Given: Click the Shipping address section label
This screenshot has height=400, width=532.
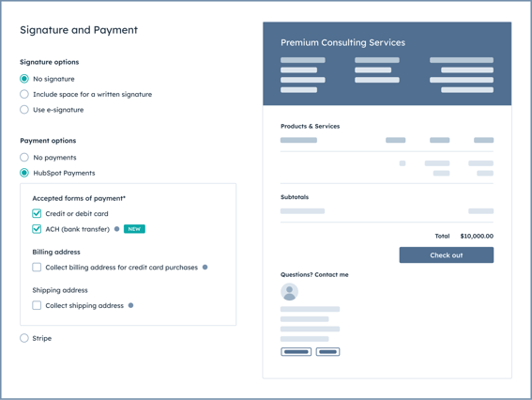Looking at the screenshot, I should click(60, 290).
